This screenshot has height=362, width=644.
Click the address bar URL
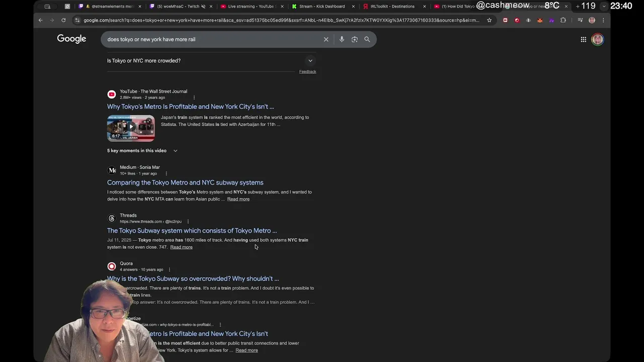281,20
